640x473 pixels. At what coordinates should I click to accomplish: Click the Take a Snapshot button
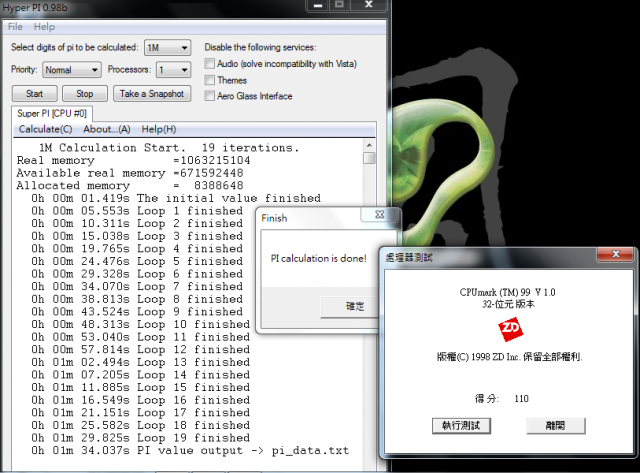[x=152, y=94]
